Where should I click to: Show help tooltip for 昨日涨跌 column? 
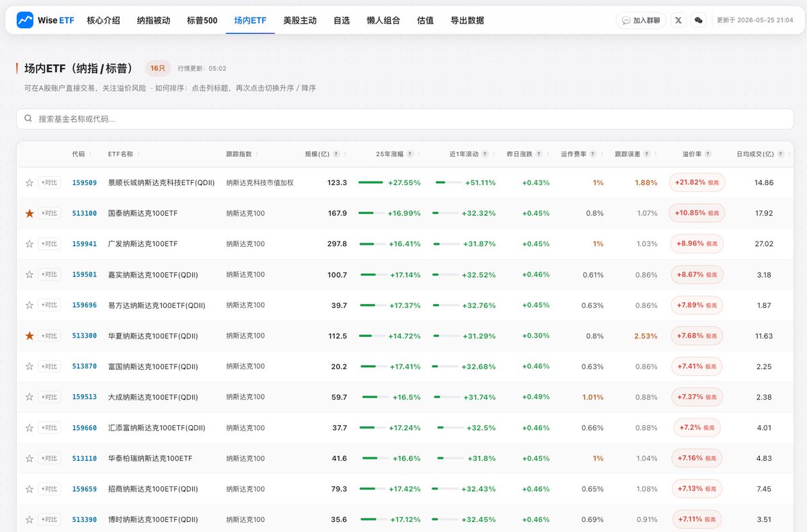coord(539,154)
